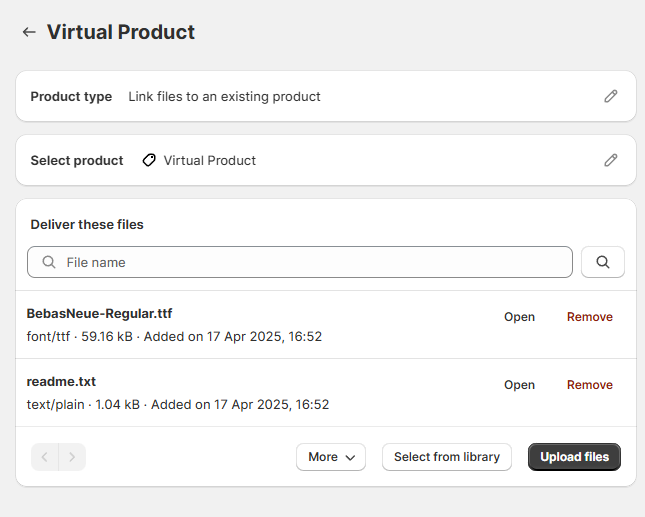Go back using the left arrow icon
The image size is (645, 517).
click(29, 32)
